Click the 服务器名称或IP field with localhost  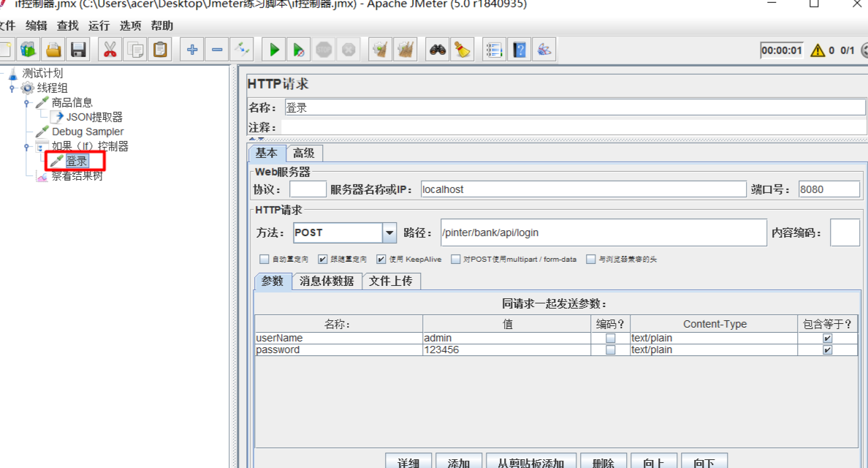tap(584, 189)
